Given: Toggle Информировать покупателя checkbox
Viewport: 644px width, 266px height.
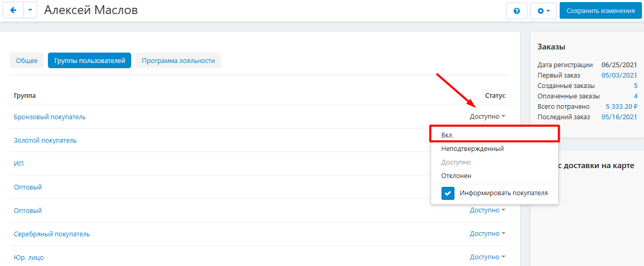Looking at the screenshot, I should tap(448, 193).
